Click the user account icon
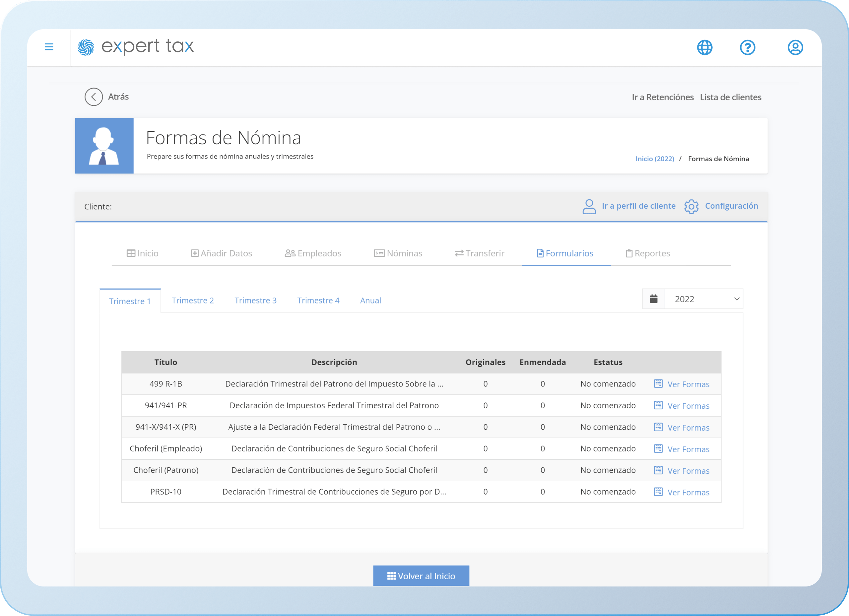This screenshot has height=616, width=849. click(x=795, y=47)
